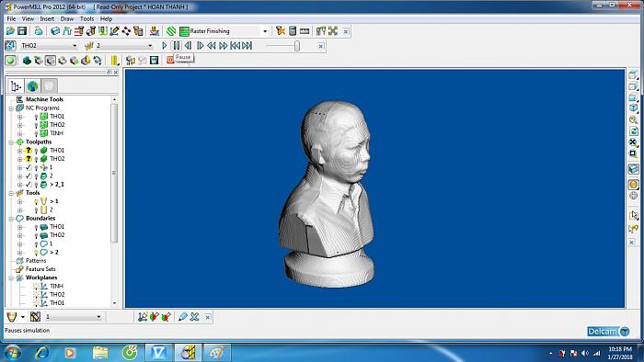This screenshot has width=644, height=362.
Task: Open Toolpath Strategies green icon
Action: tap(171, 30)
